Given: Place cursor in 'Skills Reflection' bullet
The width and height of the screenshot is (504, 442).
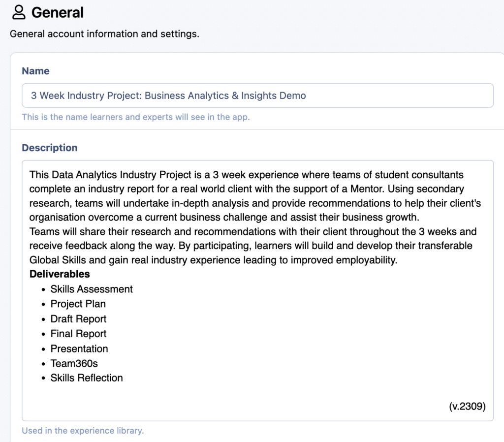Looking at the screenshot, I should click(87, 378).
